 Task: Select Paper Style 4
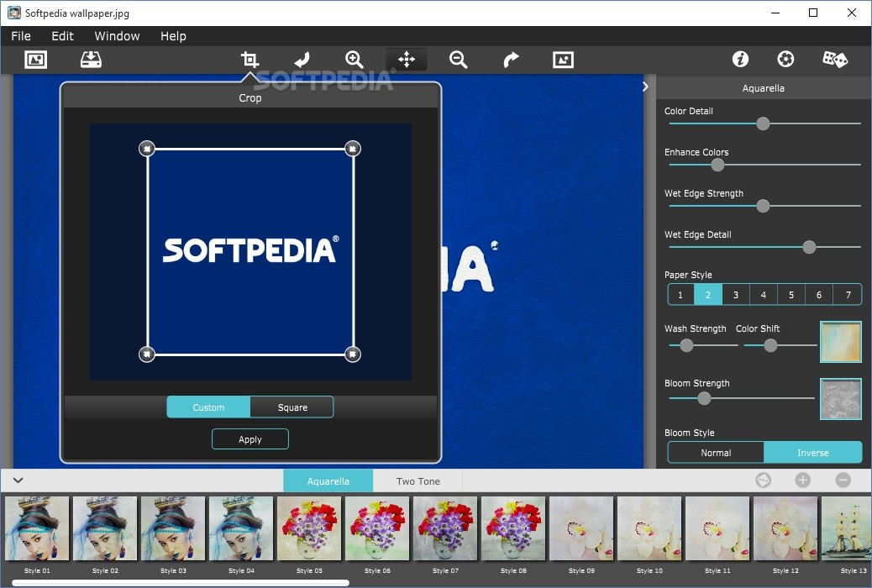[764, 295]
